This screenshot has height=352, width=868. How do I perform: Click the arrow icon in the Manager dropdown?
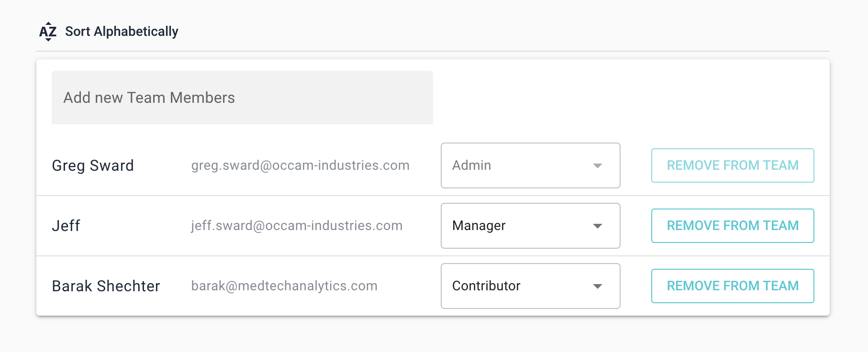(597, 226)
